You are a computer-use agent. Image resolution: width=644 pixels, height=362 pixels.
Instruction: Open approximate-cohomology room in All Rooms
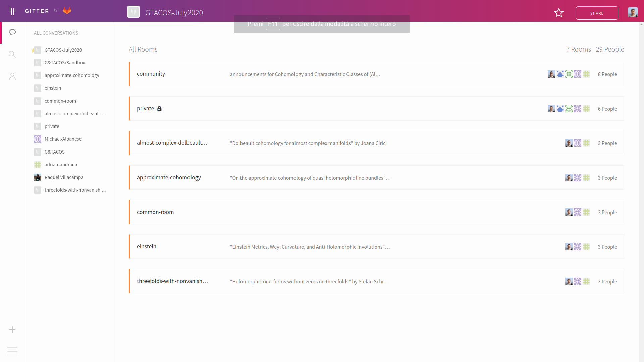(376, 178)
